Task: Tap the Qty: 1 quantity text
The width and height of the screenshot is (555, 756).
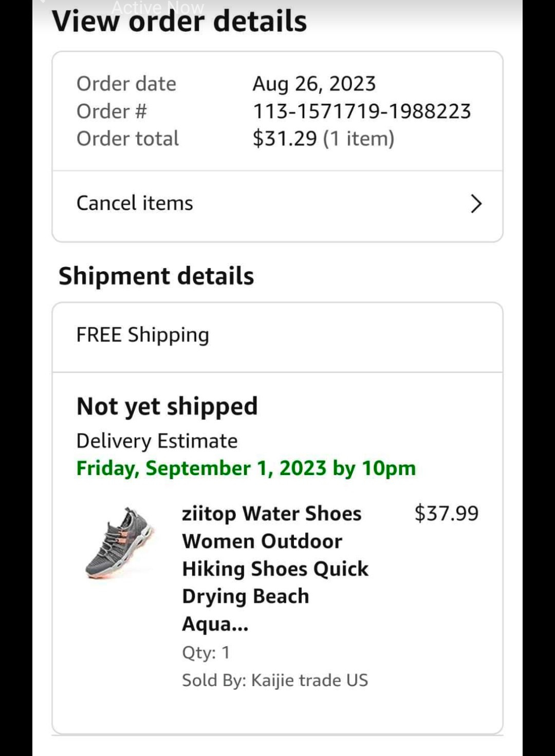Action: [x=206, y=653]
